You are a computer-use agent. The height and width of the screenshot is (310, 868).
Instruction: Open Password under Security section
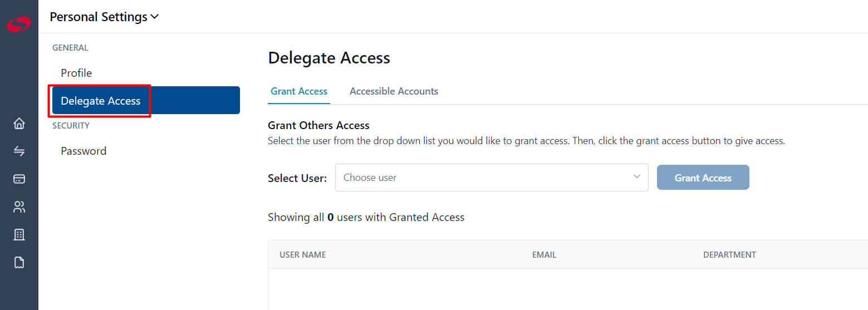pyautogui.click(x=84, y=151)
